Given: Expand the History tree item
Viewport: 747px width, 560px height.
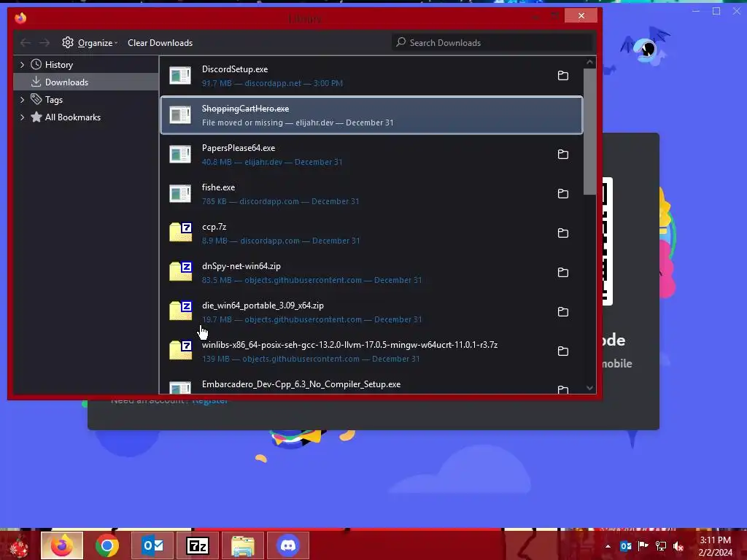Looking at the screenshot, I should point(22,65).
